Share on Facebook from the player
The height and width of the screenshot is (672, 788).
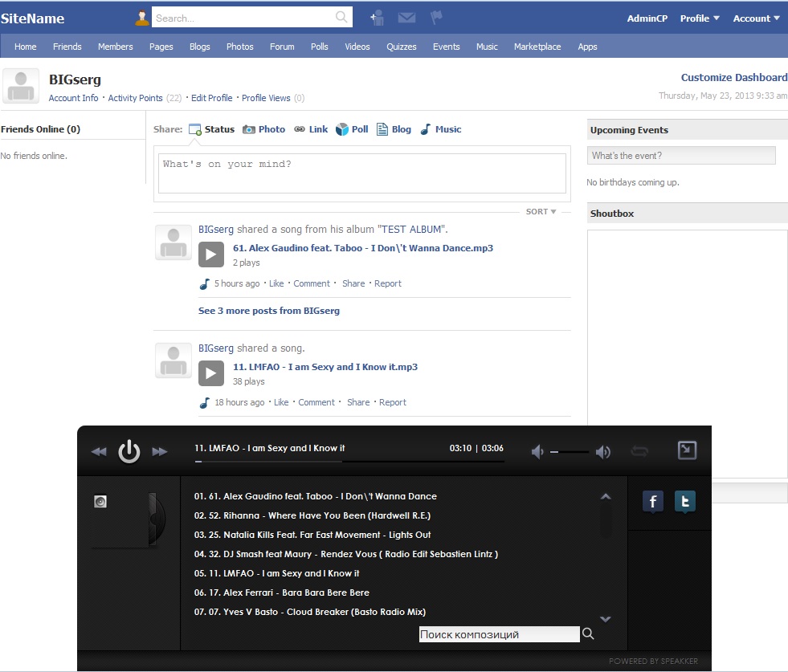(x=653, y=501)
